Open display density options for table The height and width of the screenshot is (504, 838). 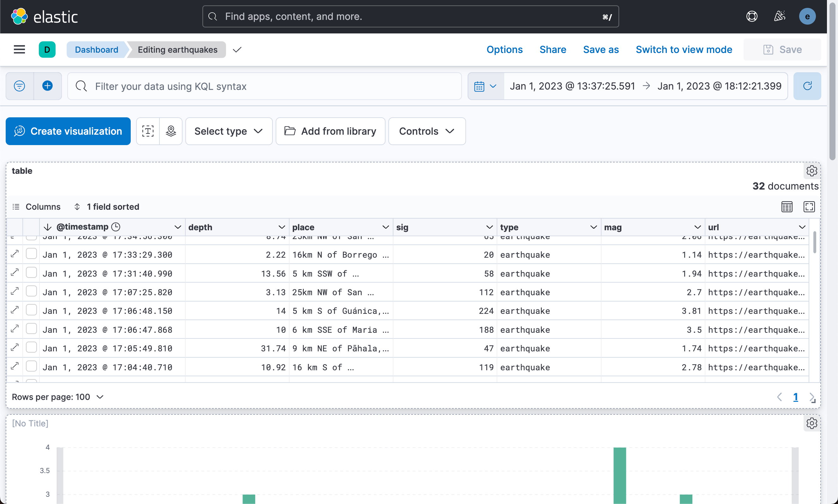click(x=787, y=207)
